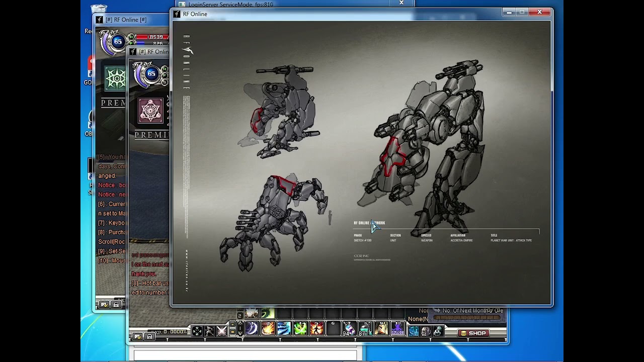Activate hotbar slot 1 crescent skill

pos(252,329)
